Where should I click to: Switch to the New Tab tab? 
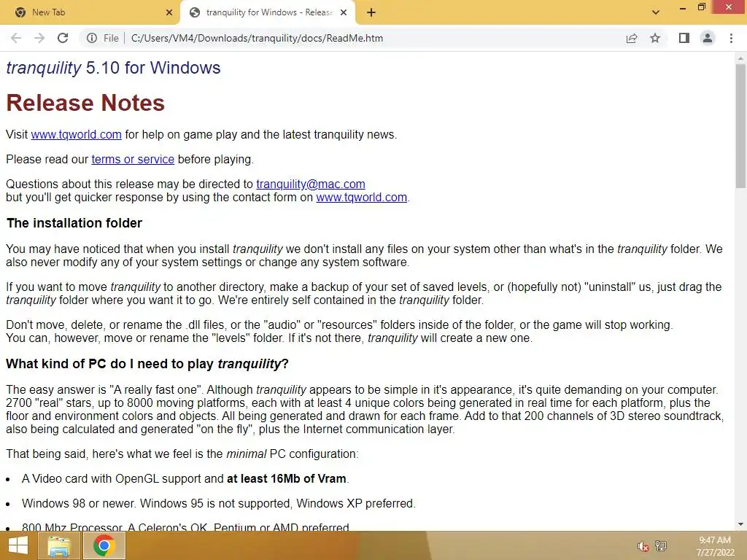coord(89,12)
